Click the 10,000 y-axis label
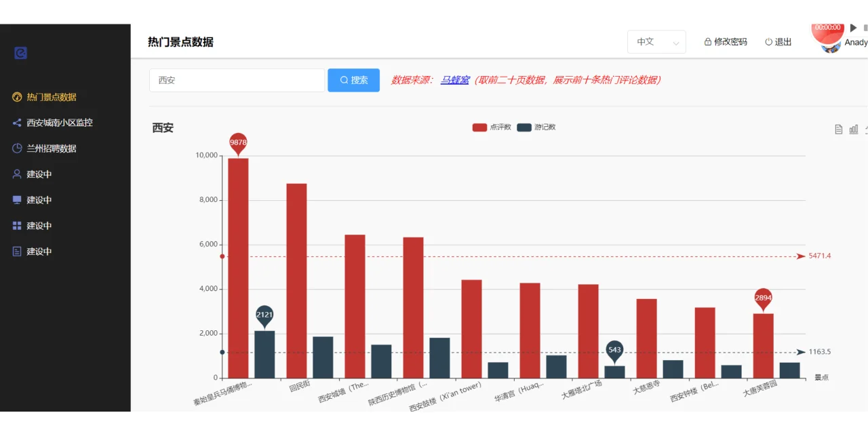Image resolution: width=868 pixels, height=434 pixels. (206, 156)
